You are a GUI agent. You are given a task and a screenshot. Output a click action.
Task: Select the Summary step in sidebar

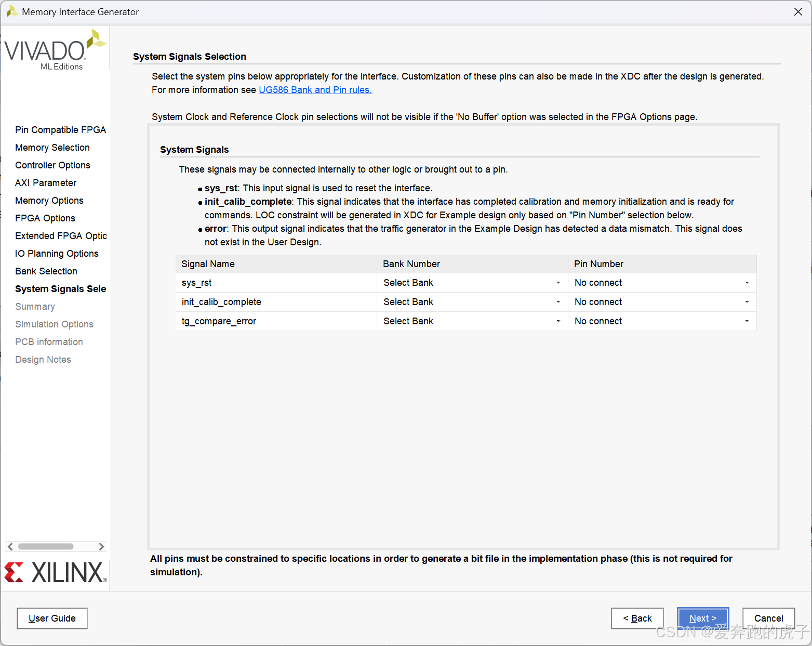tap(35, 307)
